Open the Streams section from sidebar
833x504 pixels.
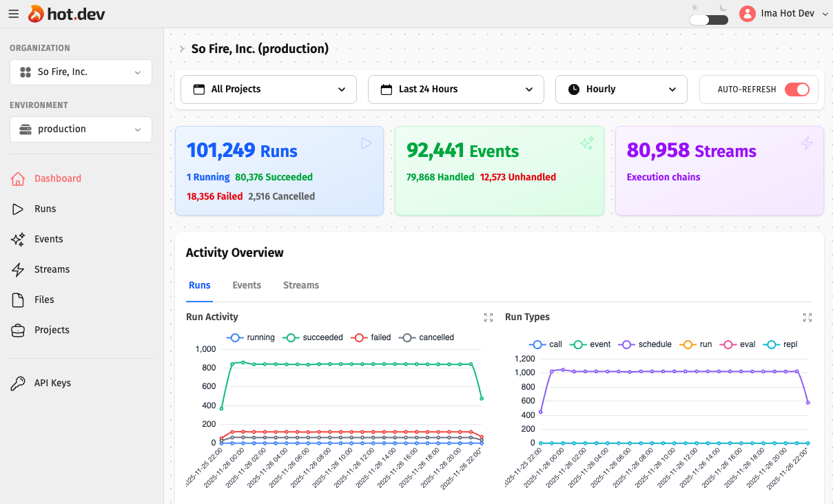52,269
